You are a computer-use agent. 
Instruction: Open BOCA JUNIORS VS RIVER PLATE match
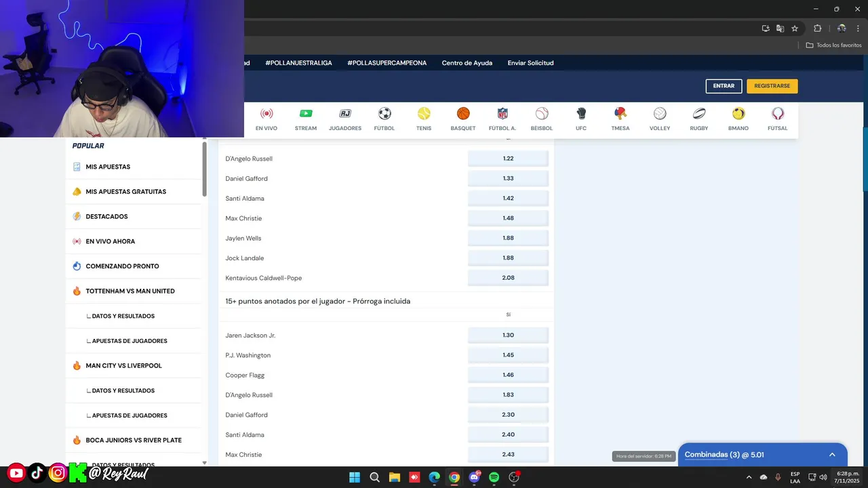pyautogui.click(x=134, y=441)
